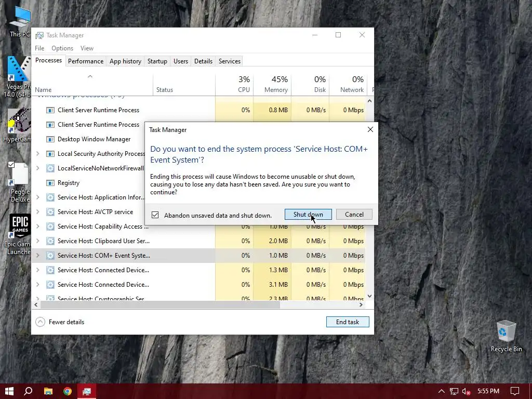Sort processes by Name column
The width and height of the screenshot is (532, 399).
[92, 85]
